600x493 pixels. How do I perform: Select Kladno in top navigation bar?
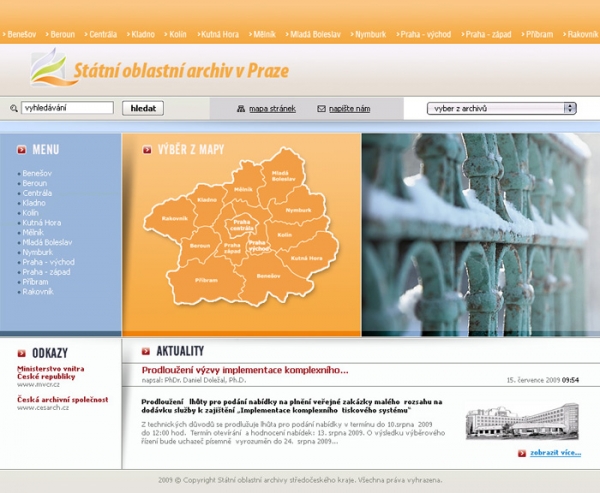click(143, 34)
